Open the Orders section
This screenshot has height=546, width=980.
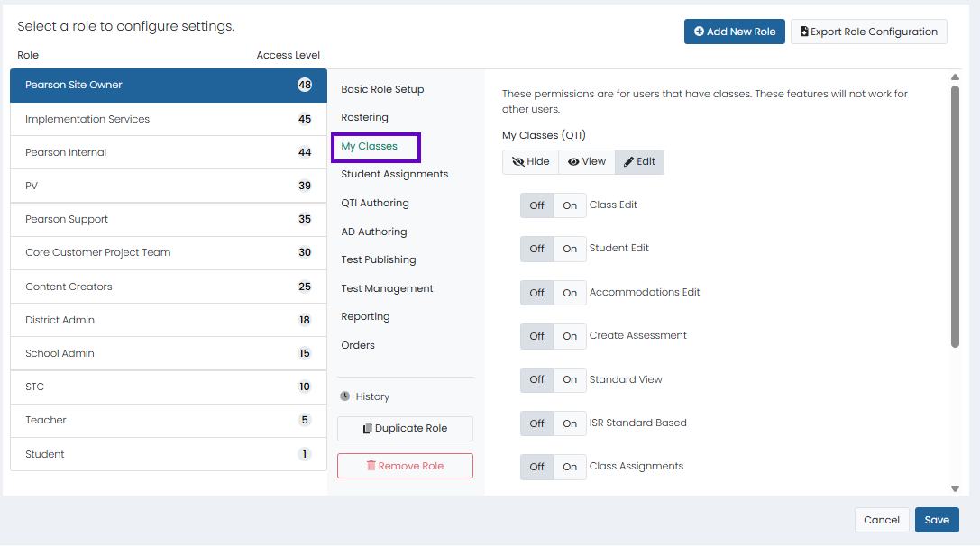pyautogui.click(x=358, y=345)
